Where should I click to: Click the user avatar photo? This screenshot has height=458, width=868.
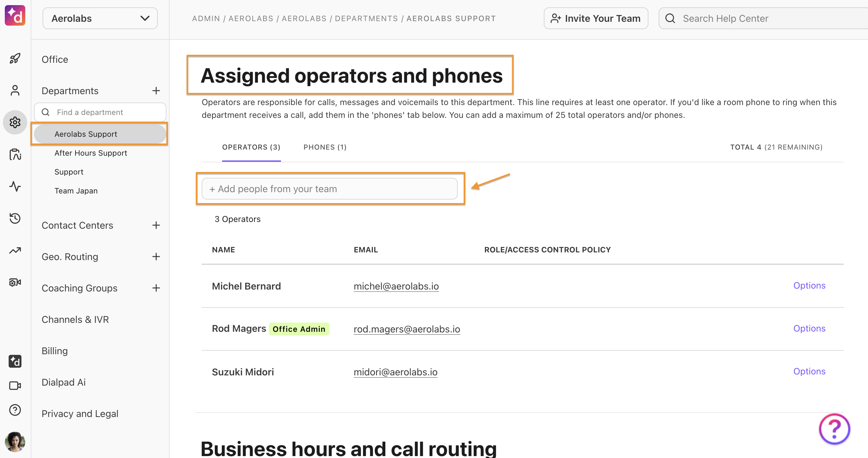pos(15,441)
